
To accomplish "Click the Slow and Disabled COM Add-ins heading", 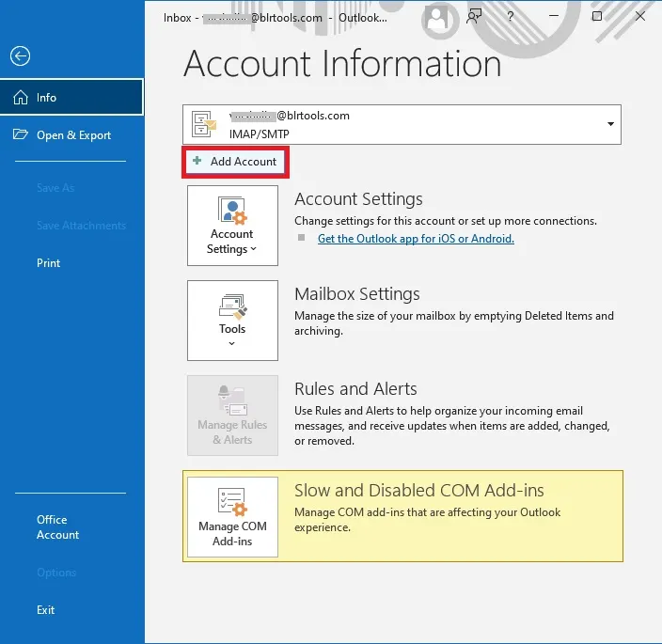I will (x=418, y=491).
